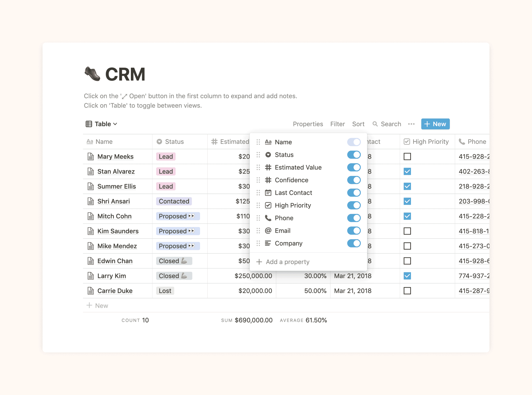The height and width of the screenshot is (395, 532).
Task: Open the Filter dropdown menu
Action: click(337, 124)
